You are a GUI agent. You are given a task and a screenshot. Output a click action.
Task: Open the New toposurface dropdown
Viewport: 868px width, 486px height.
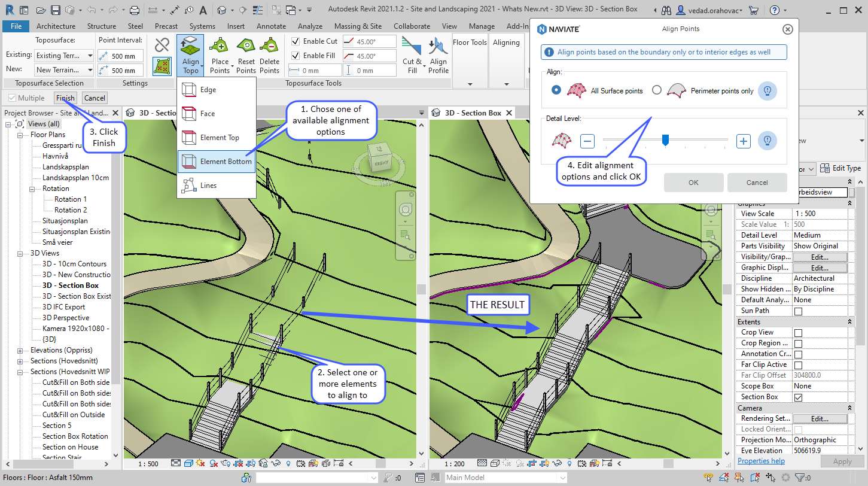[x=64, y=69]
